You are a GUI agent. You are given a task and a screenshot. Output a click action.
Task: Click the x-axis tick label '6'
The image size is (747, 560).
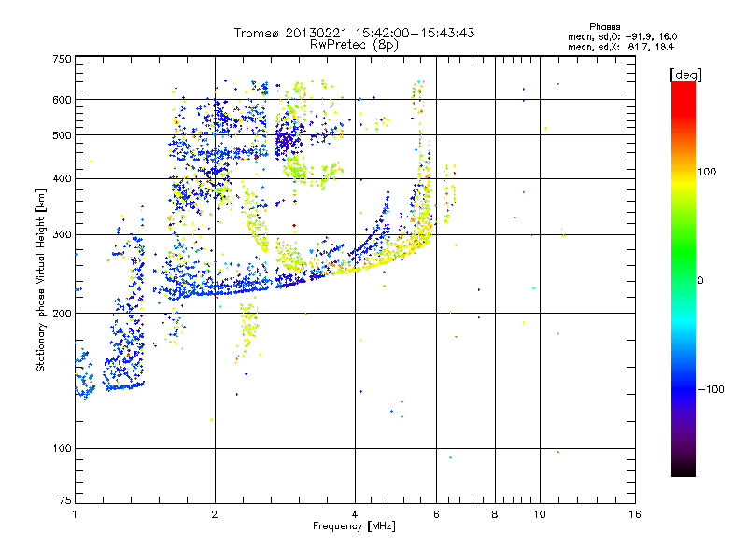[x=436, y=514]
